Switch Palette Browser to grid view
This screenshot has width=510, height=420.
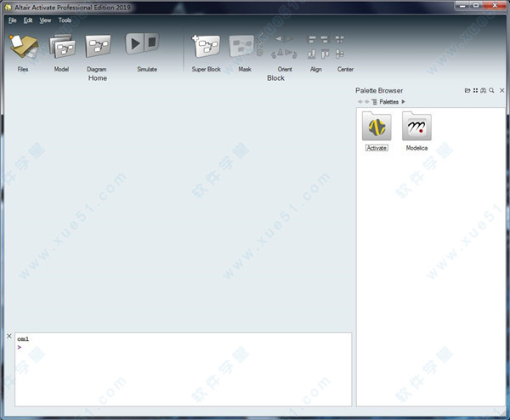[x=475, y=90]
